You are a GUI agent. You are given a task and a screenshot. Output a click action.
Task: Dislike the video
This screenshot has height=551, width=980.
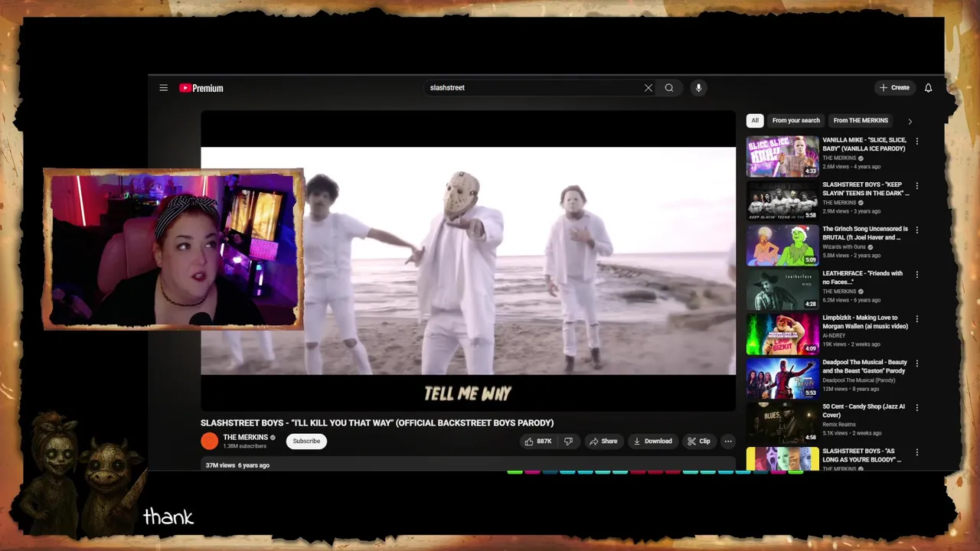click(568, 442)
